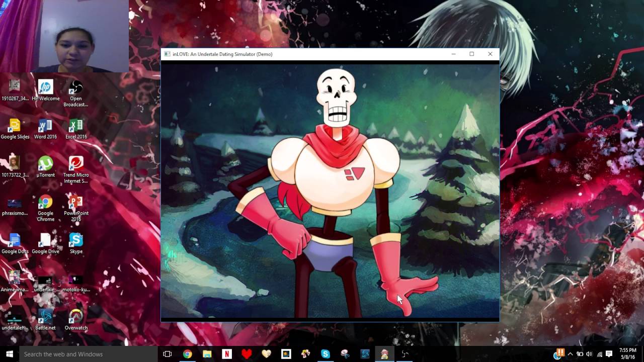Viewport: 644px width, 362px height.
Task: Select the 1910267_34 image file
Action: pos(15,90)
